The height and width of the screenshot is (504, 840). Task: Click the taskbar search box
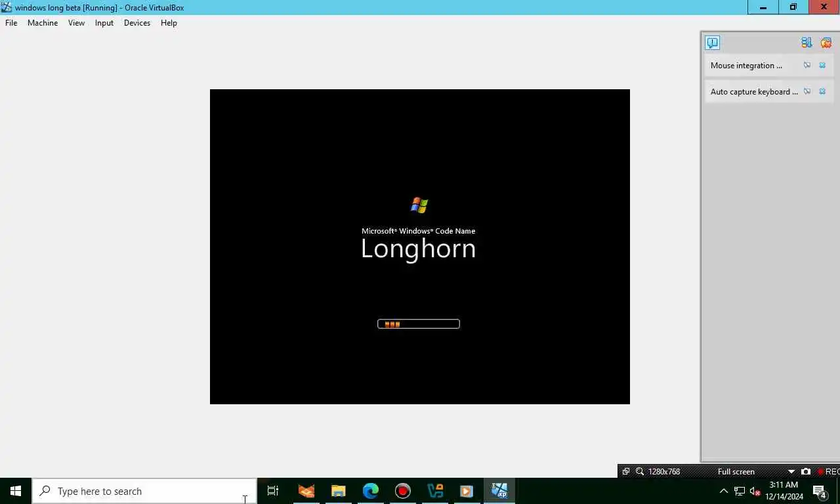[144, 491]
